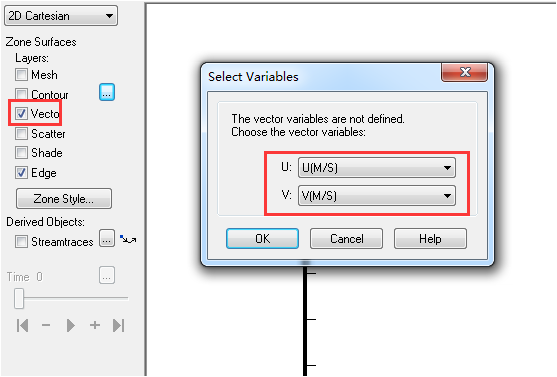
Task: Jump to the last time step
Action: point(119,325)
